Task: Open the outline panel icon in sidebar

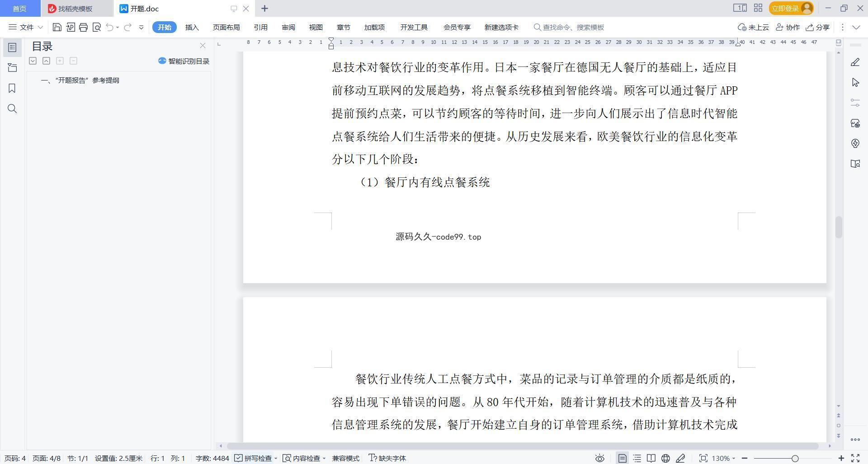Action: pos(12,47)
